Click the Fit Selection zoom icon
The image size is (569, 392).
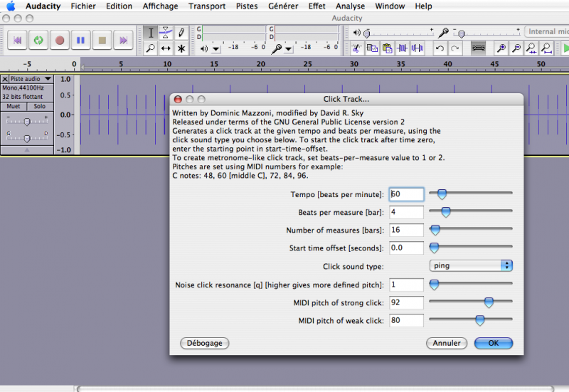pyautogui.click(x=531, y=48)
